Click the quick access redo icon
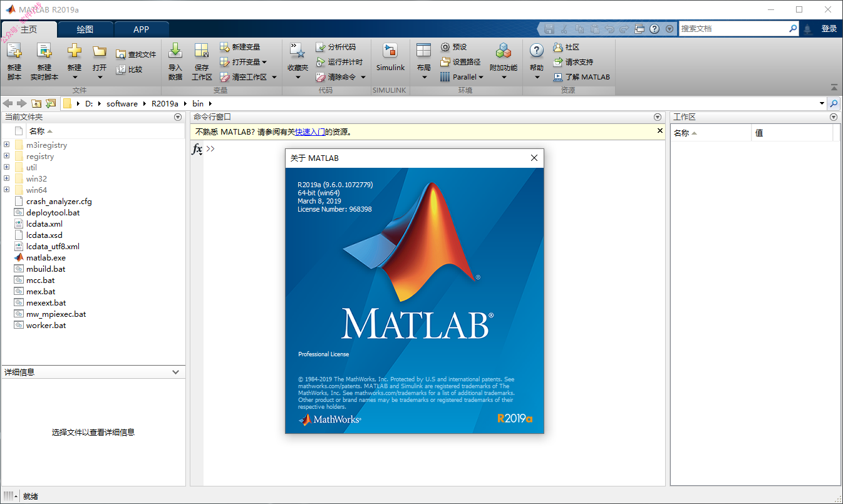Viewport: 843px width, 504px height. tap(624, 29)
